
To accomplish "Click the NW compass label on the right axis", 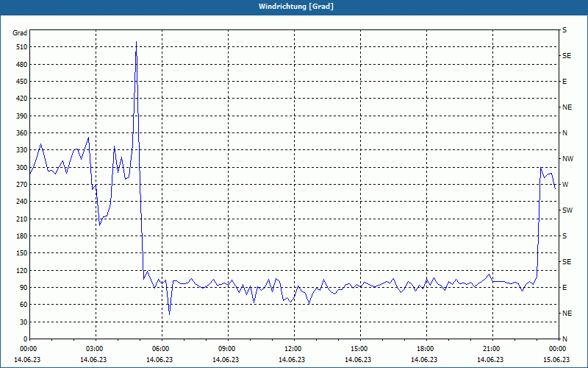I will click(x=567, y=159).
